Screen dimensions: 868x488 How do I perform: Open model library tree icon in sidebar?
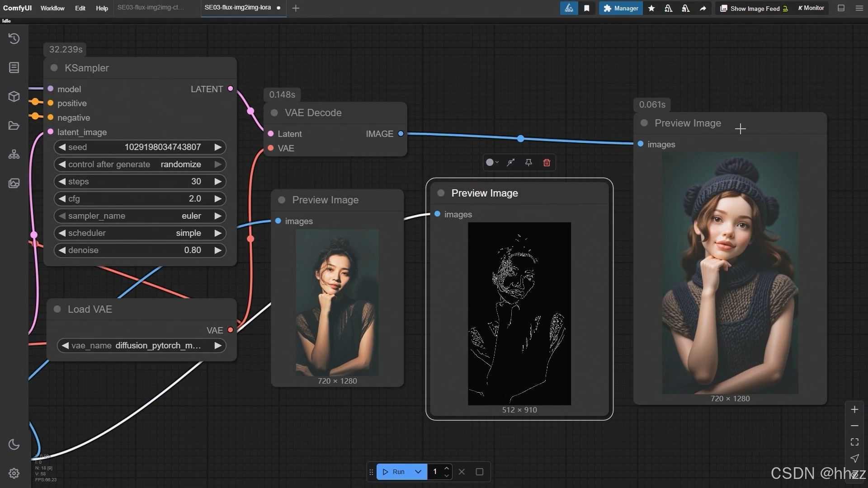coord(14,155)
